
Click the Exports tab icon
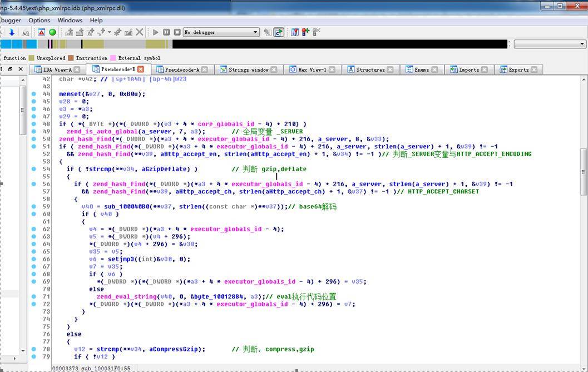pos(503,70)
